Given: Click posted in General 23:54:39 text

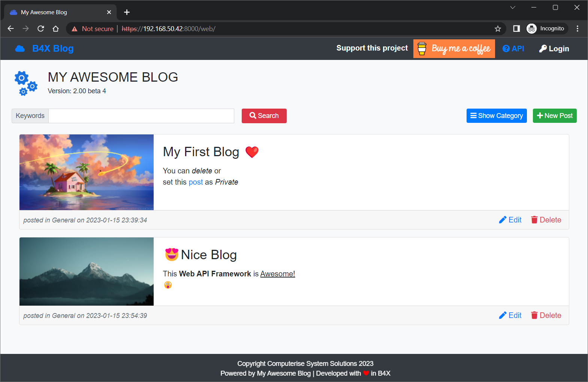Looking at the screenshot, I should (x=85, y=316).
